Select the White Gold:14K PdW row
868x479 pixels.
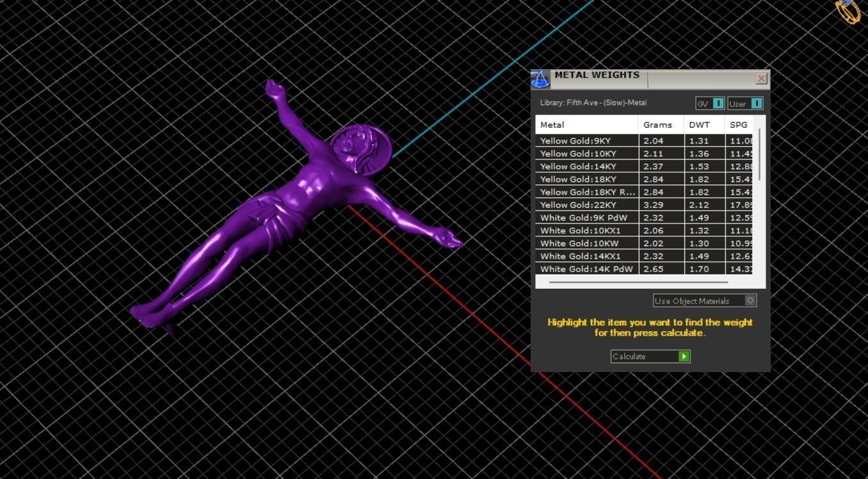[x=644, y=269]
